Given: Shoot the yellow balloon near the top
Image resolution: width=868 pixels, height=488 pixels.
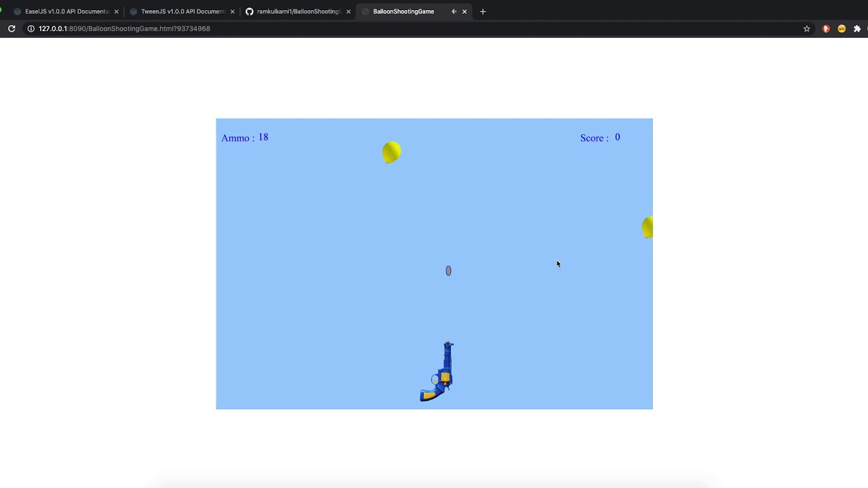Looking at the screenshot, I should [391, 152].
